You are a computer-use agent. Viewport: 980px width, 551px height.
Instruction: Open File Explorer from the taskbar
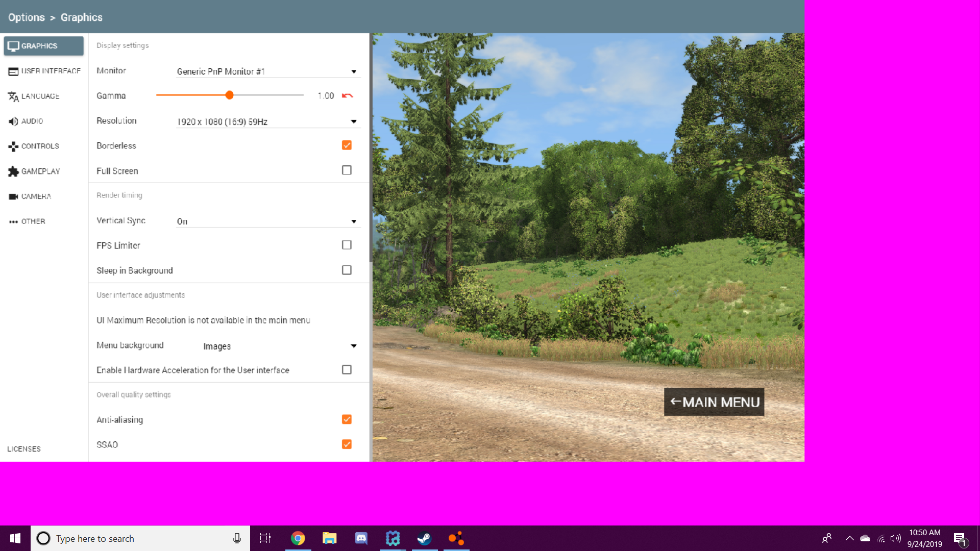coord(329,538)
